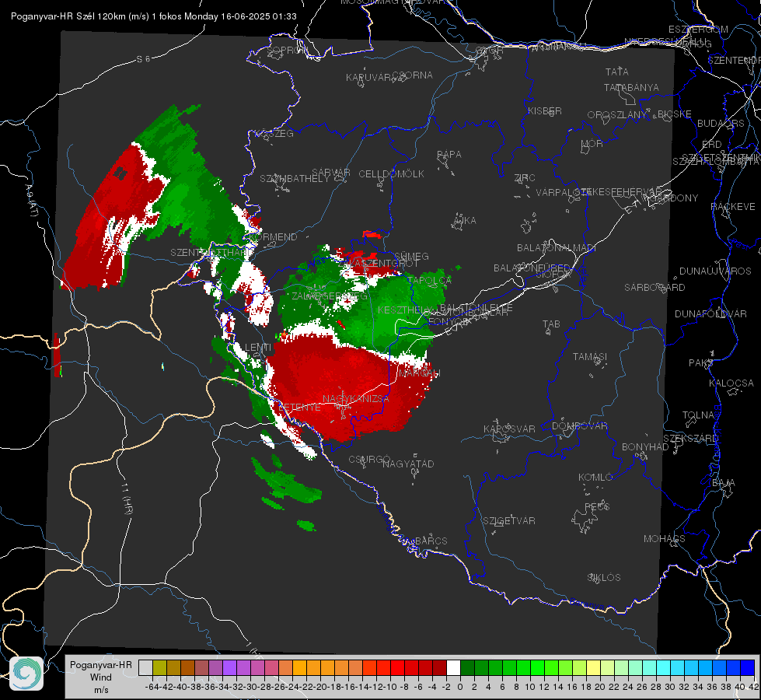761x700 pixels.
Task: Click the '11 (HR)' road label
Action: [x=126, y=499]
